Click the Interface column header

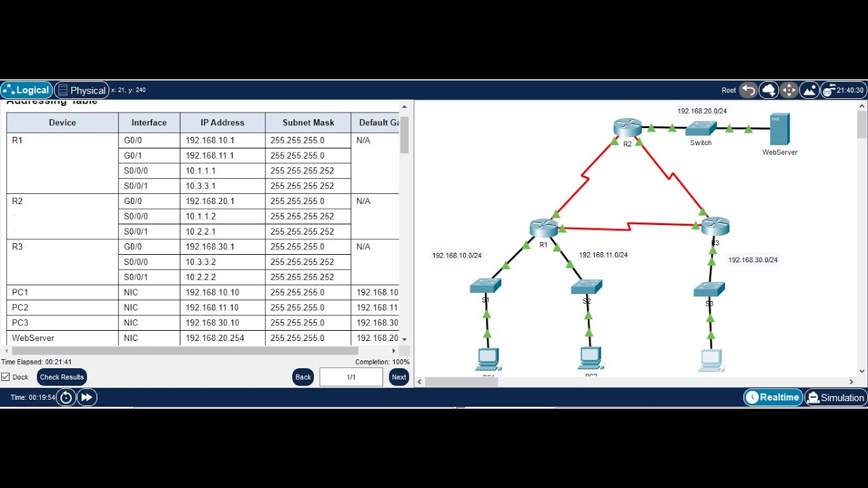149,123
